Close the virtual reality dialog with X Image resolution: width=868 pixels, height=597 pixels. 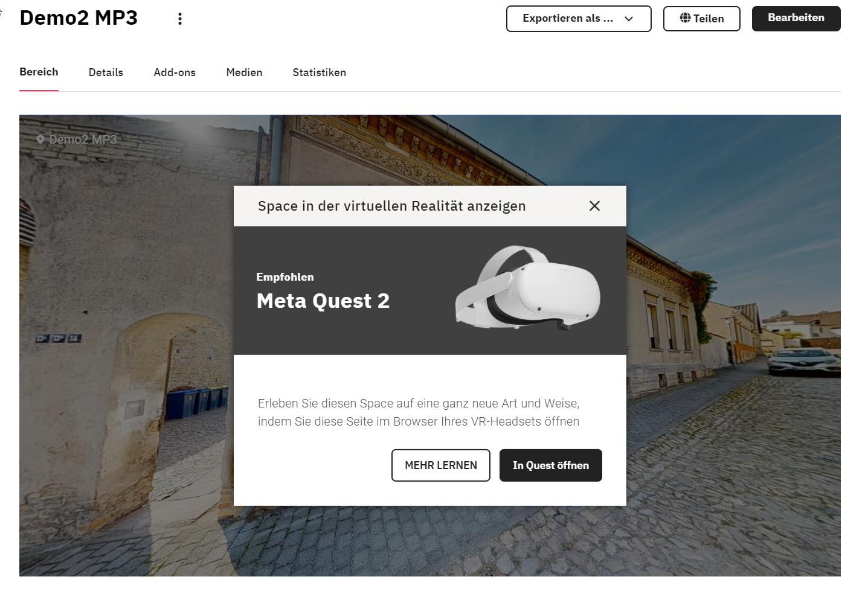(x=594, y=206)
